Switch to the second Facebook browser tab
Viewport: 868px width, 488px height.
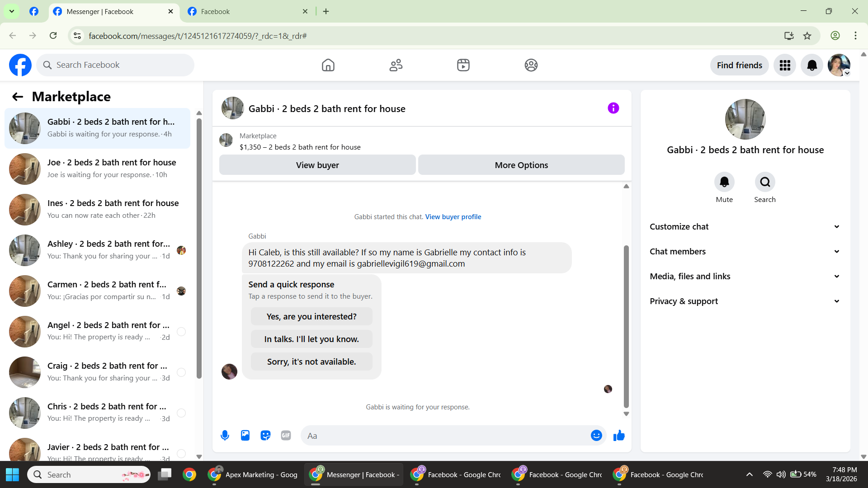point(247,12)
